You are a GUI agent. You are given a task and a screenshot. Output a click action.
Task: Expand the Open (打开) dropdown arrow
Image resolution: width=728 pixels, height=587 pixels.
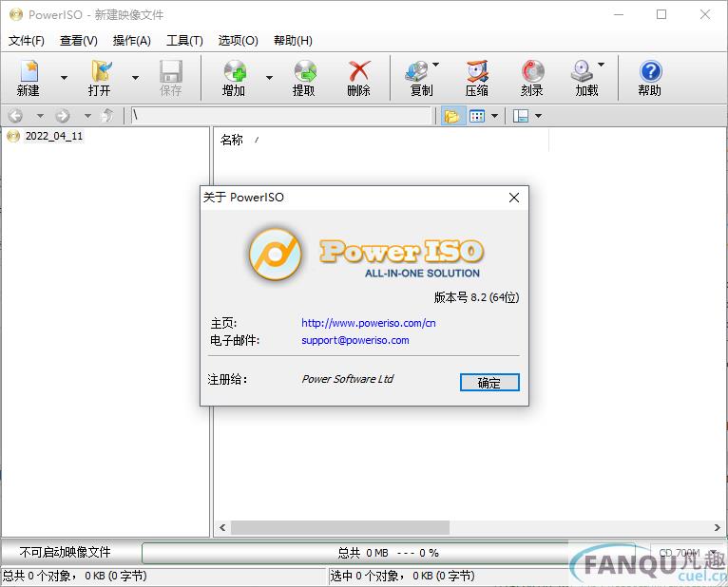[135, 78]
